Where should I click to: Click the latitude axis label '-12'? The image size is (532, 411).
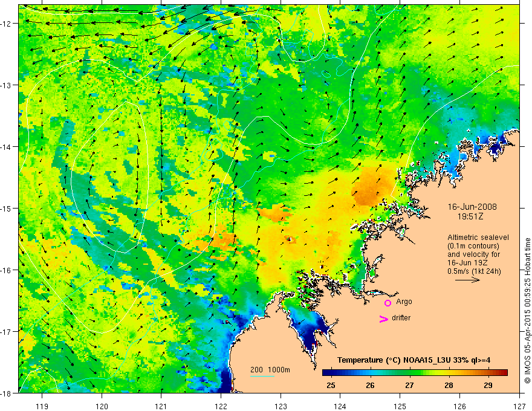pyautogui.click(x=6, y=24)
